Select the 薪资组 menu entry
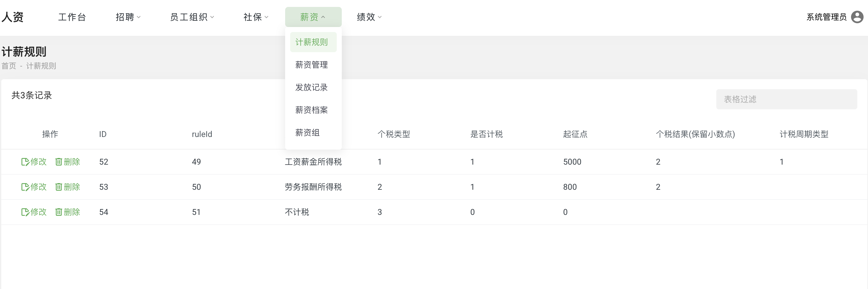Image resolution: width=868 pixels, height=289 pixels. (307, 133)
